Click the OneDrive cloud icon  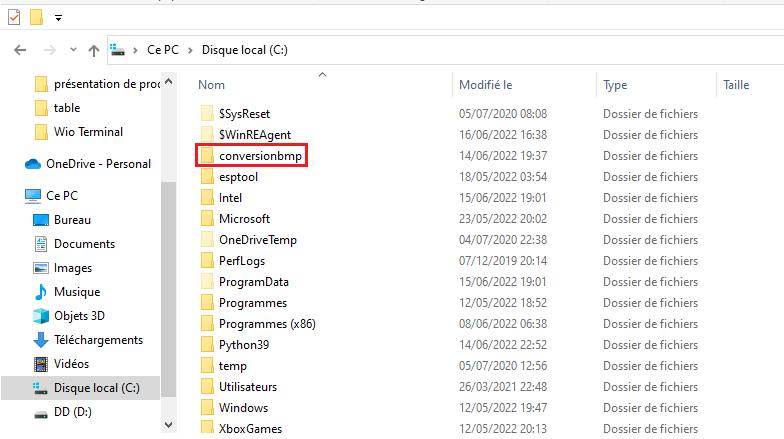click(33, 164)
